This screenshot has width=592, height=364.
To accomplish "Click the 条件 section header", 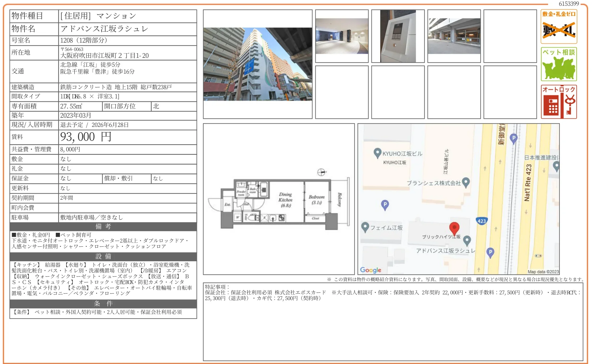I will [x=103, y=304].
